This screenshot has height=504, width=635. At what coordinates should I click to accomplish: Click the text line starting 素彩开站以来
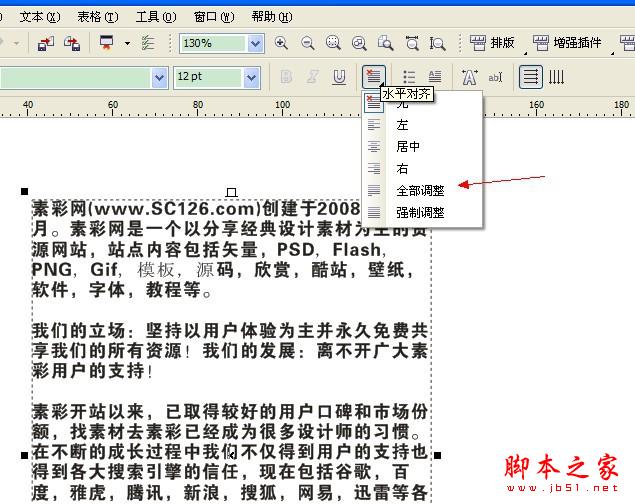pyautogui.click(x=230, y=412)
